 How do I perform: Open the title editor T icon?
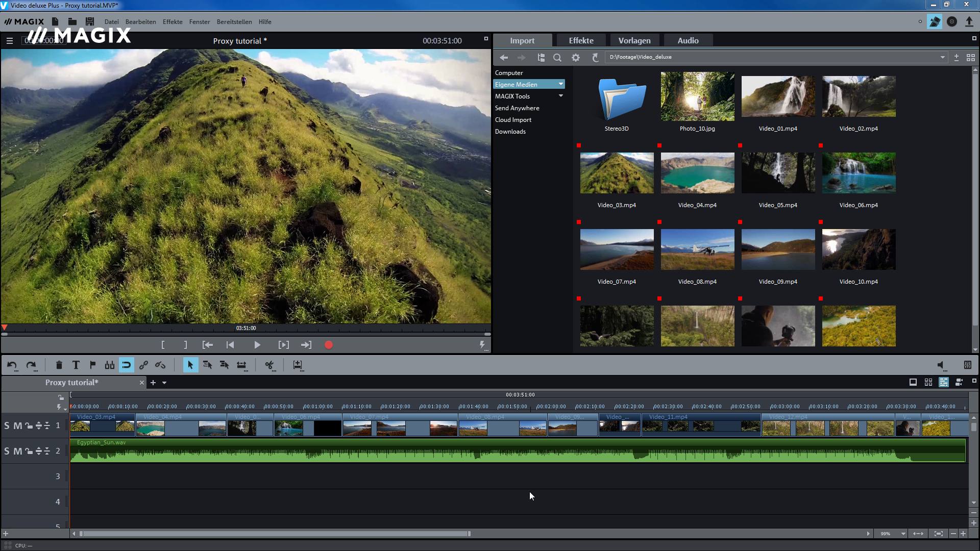pos(76,365)
